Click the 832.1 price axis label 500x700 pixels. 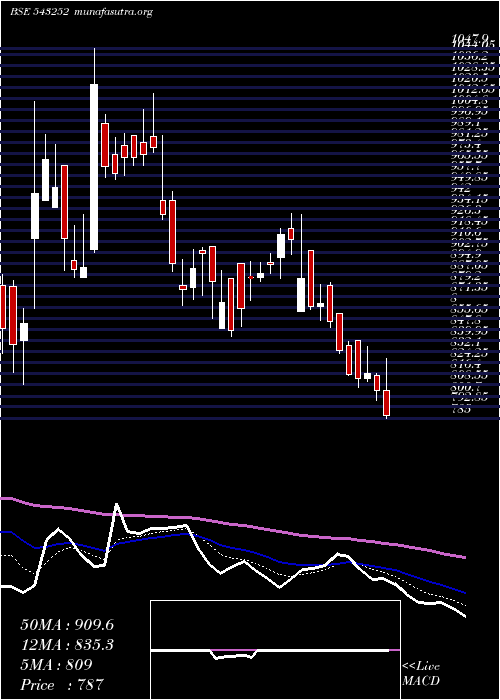tap(464, 344)
